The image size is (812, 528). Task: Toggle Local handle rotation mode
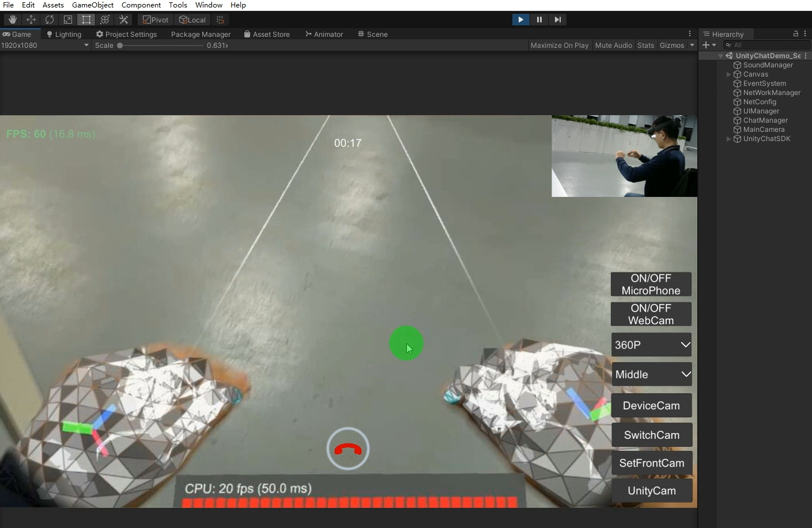192,20
